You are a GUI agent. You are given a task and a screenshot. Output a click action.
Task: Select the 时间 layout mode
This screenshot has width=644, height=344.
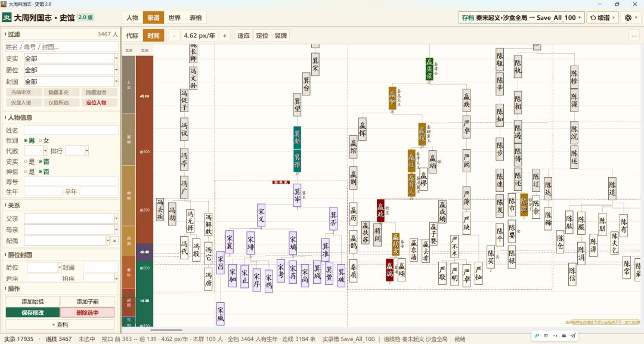click(x=153, y=36)
